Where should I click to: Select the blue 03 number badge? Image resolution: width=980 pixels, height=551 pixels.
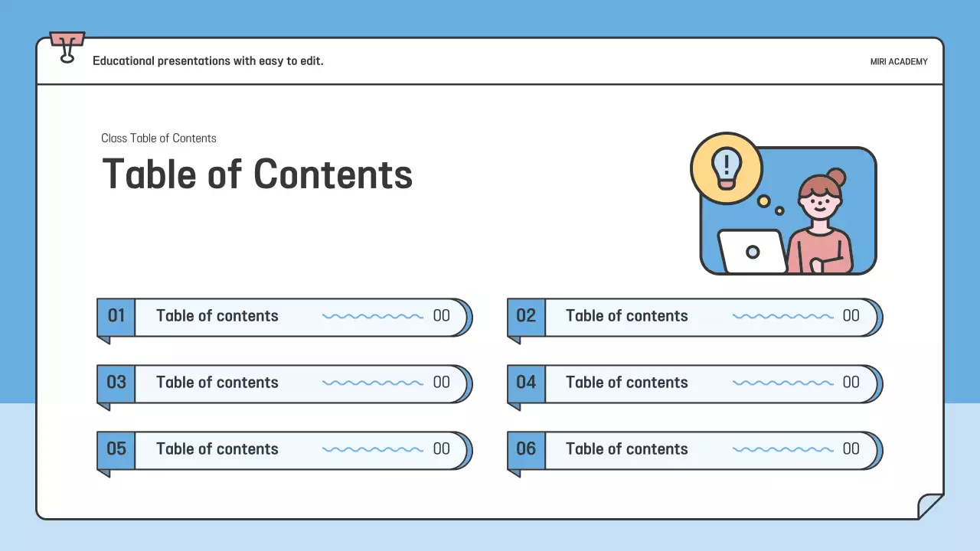click(116, 383)
